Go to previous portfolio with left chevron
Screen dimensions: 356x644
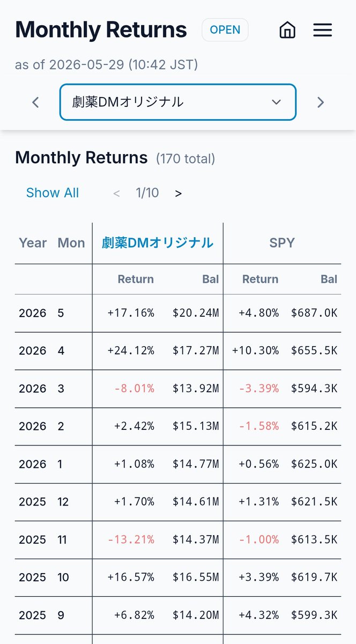[x=35, y=102]
